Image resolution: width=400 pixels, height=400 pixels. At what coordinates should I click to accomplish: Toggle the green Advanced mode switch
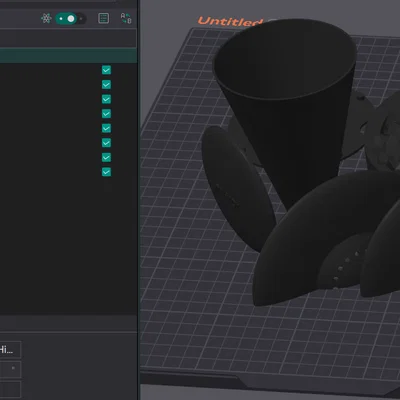[x=70, y=19]
